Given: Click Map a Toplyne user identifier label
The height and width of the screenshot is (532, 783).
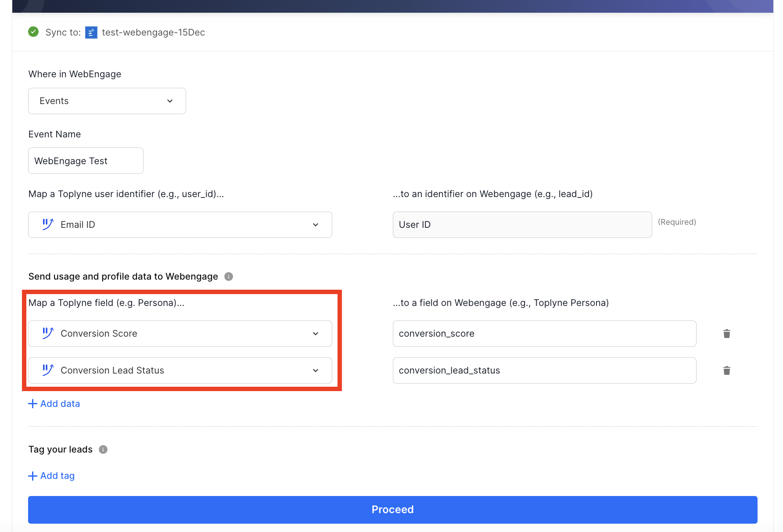Looking at the screenshot, I should 126,194.
